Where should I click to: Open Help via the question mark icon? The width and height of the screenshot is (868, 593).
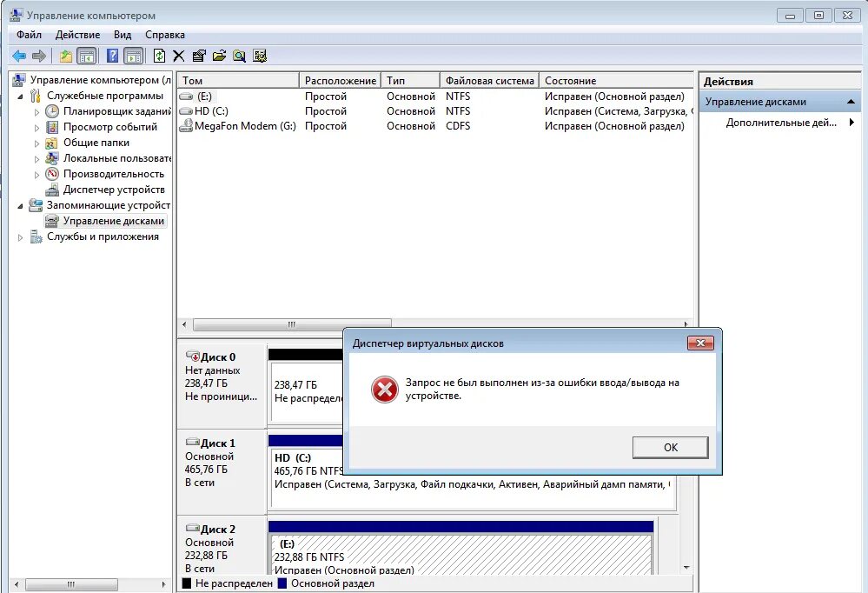pos(112,56)
